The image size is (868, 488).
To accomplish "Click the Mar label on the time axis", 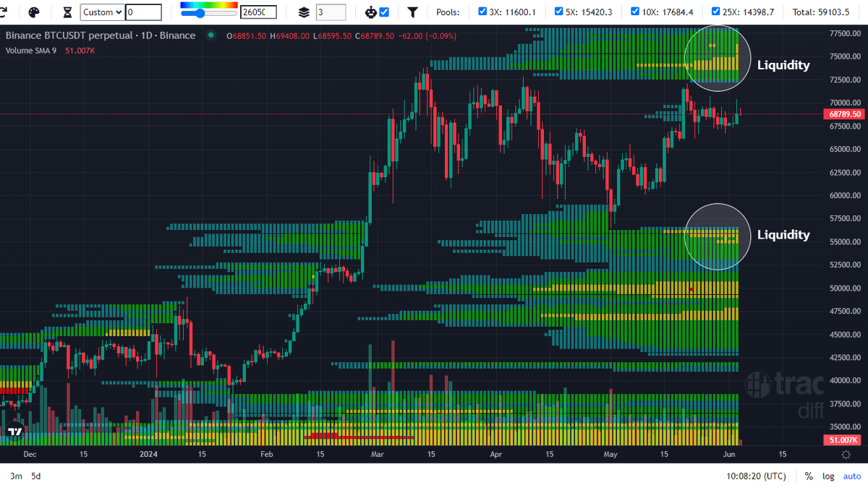I will coord(377,455).
